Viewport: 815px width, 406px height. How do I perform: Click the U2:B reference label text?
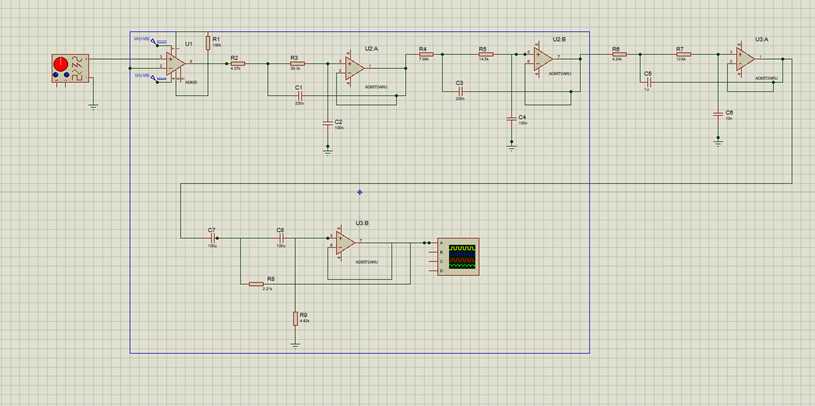pos(559,40)
